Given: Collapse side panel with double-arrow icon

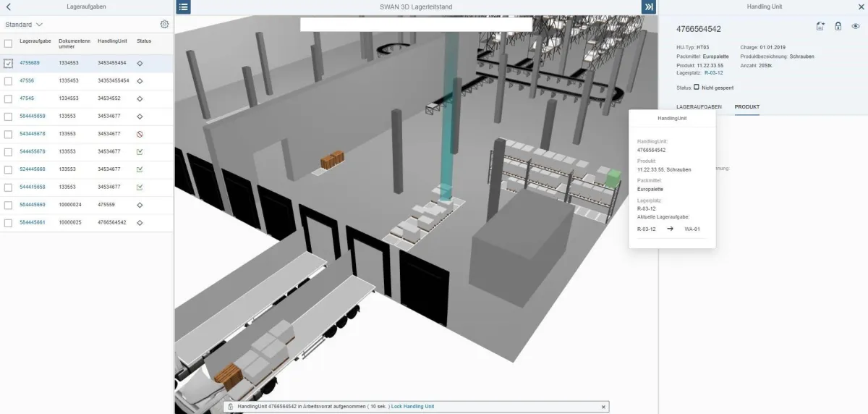Looking at the screenshot, I should pyautogui.click(x=648, y=7).
